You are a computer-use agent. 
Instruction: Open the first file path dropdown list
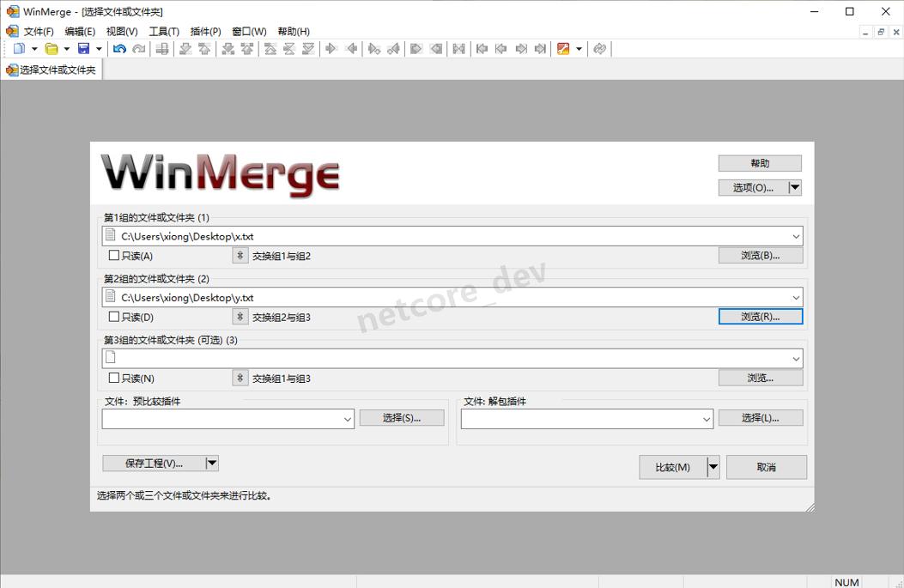click(796, 235)
